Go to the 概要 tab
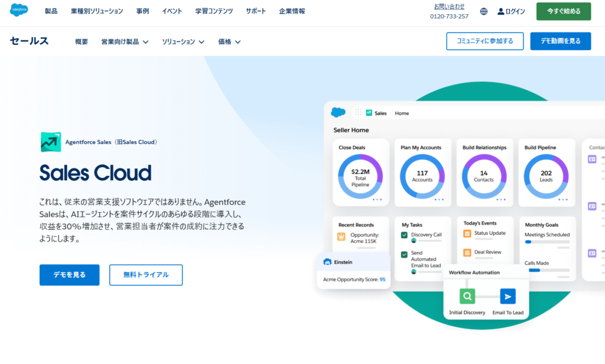Screen dimensions: 605x364 click(82, 42)
